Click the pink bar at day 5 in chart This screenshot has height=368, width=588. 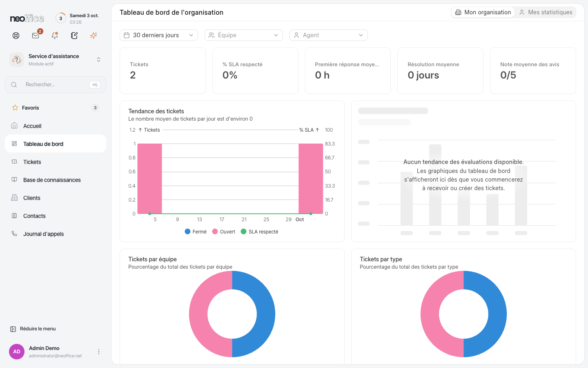(150, 179)
